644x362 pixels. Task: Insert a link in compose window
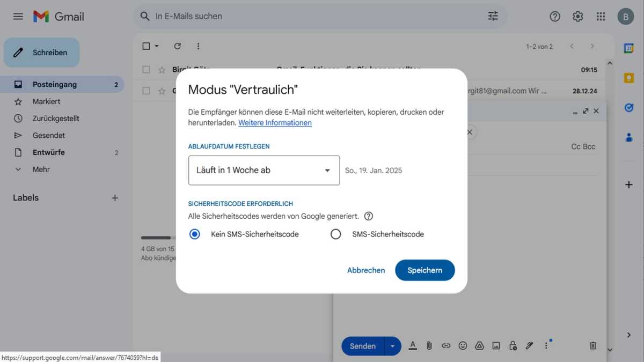446,346
